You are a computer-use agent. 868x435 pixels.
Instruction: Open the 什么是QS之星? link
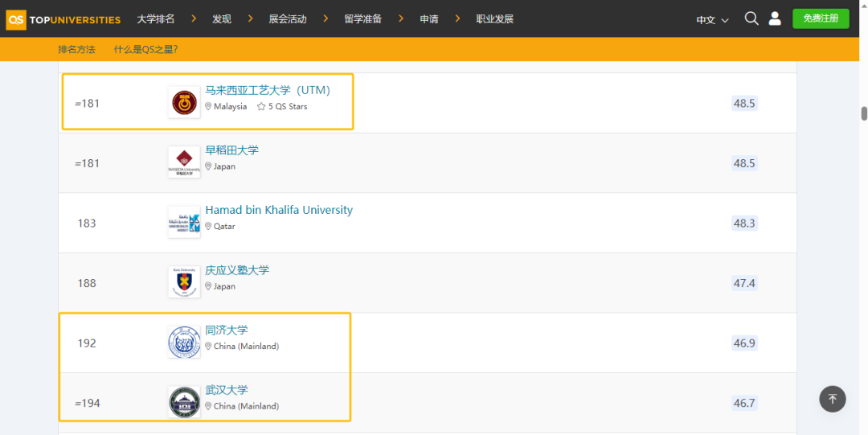pos(145,50)
